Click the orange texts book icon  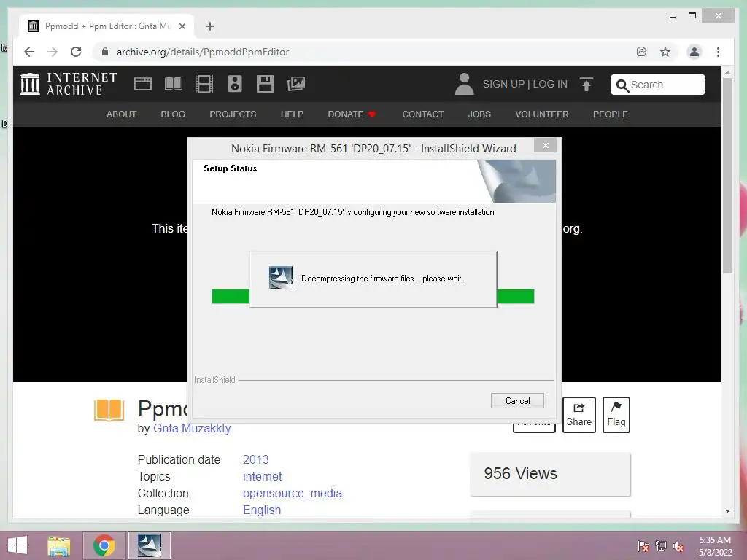click(x=109, y=410)
